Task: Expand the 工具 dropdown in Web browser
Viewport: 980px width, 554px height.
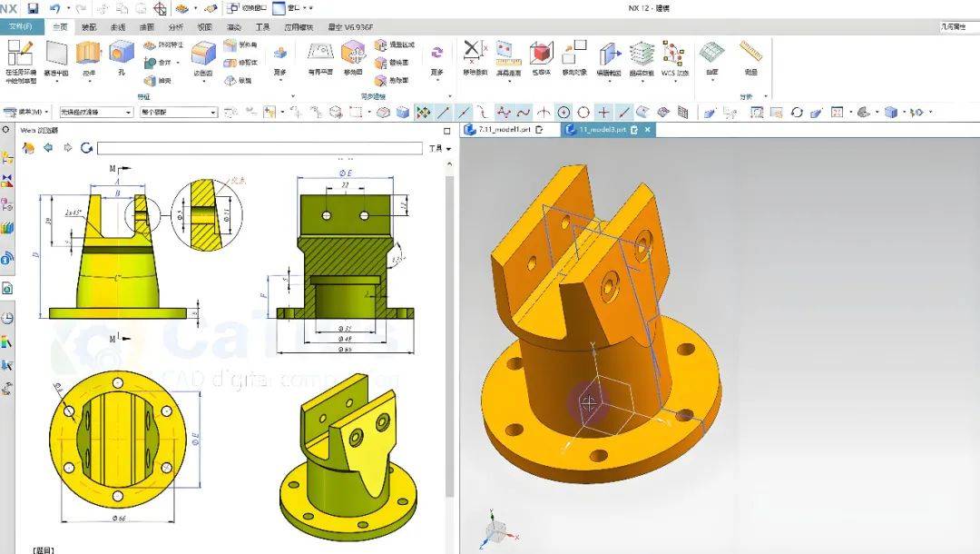Action: click(439, 148)
